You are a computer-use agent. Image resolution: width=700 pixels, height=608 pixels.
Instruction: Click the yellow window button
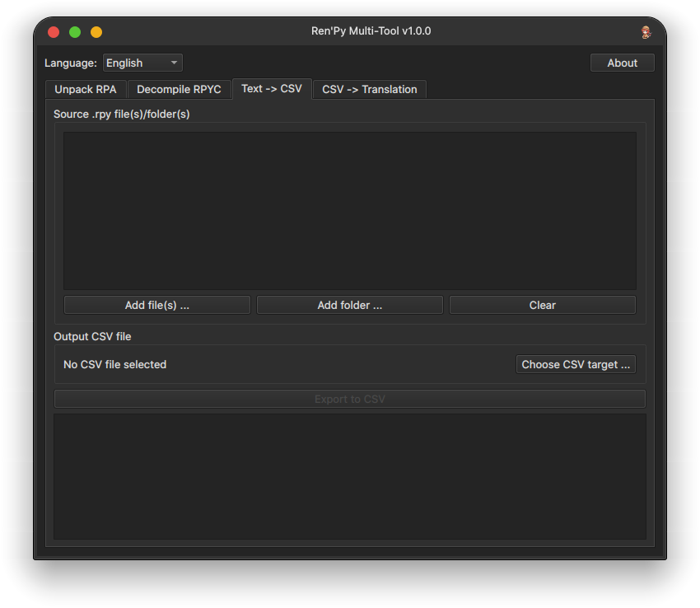click(96, 32)
